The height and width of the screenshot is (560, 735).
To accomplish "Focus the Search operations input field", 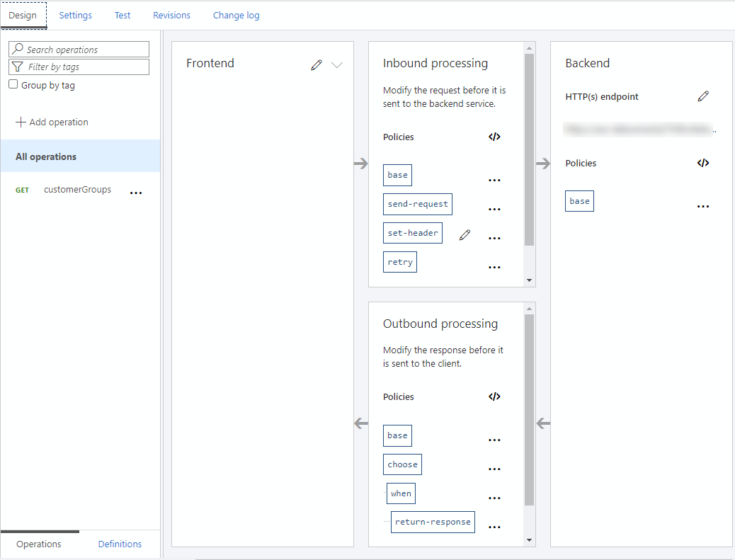I will tap(79, 50).
